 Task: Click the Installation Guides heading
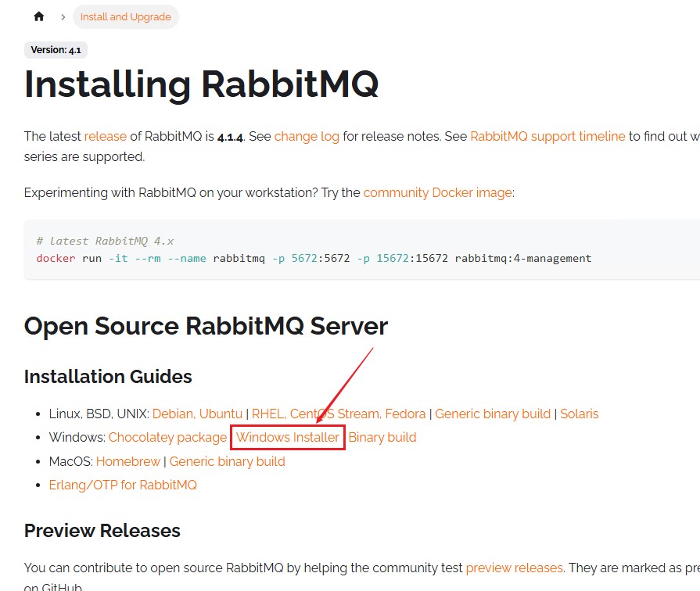click(x=108, y=377)
